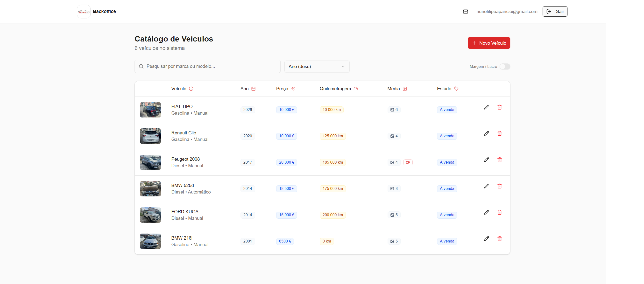Click the Sair button to log out
The height and width of the screenshot is (284, 644).
555,11
